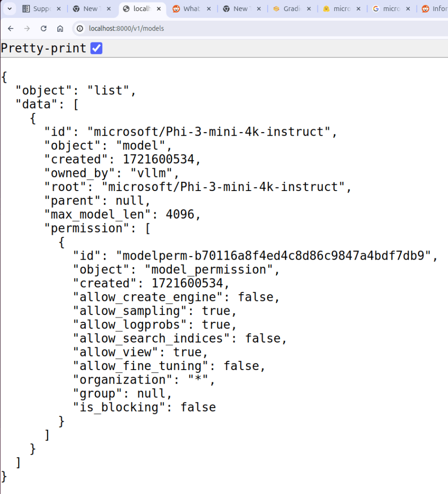Image resolution: width=448 pixels, height=494 pixels.
Task: View site information icon beside the URL
Action: tap(81, 28)
